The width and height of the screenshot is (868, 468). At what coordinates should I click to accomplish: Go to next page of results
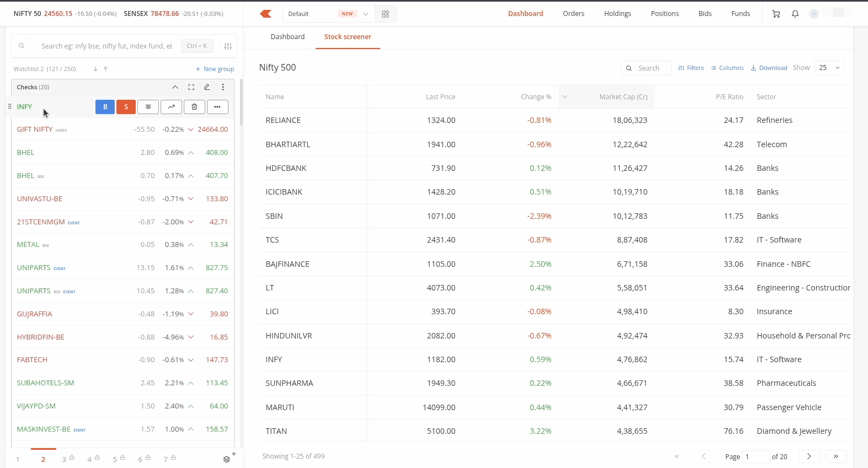809,456
